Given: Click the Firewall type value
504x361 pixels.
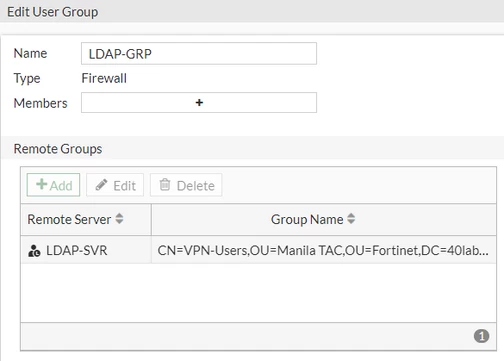Looking at the screenshot, I should click(104, 78).
